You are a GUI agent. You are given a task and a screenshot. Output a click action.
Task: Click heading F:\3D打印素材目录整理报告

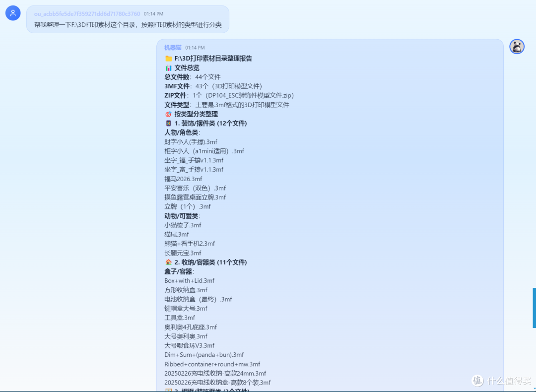click(213, 59)
